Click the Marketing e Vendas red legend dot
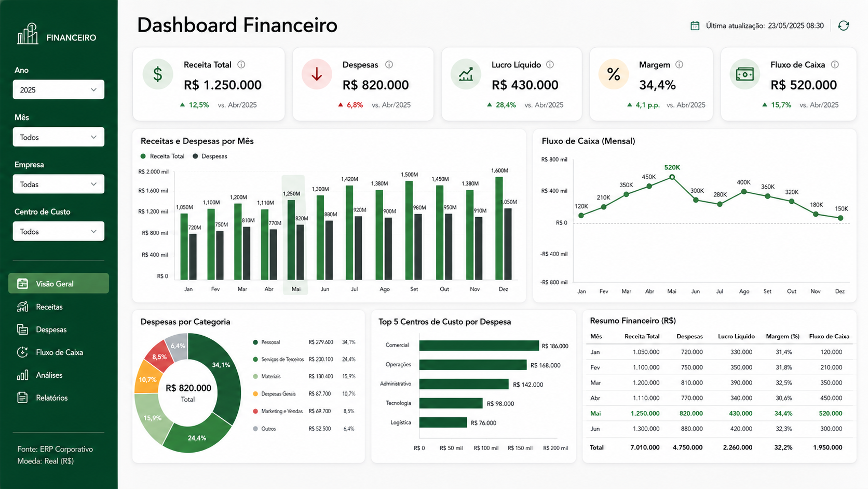This screenshot has width=868, height=489. pyautogui.click(x=255, y=411)
